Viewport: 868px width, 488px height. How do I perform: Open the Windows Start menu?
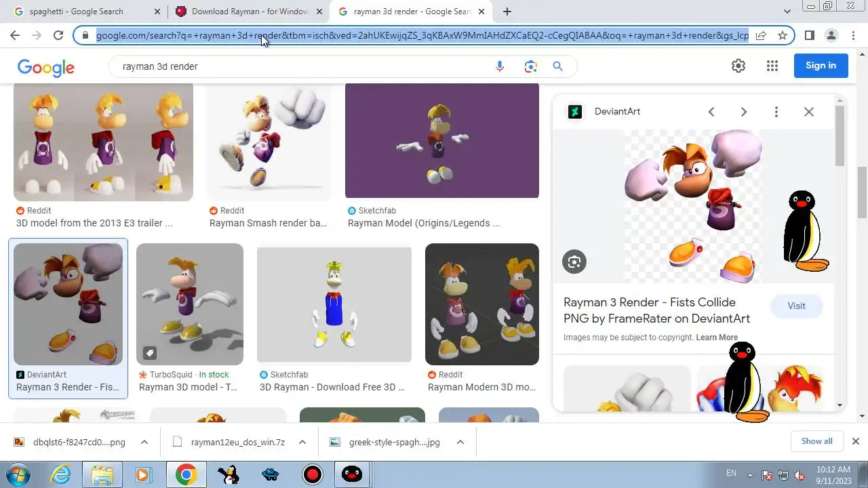18,474
